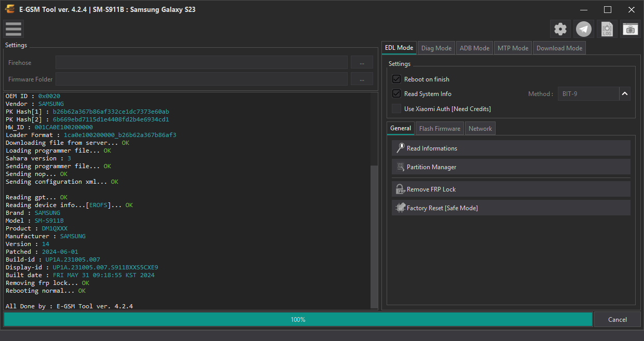
Task: Switch to Download Mode tab
Action: pos(559,48)
